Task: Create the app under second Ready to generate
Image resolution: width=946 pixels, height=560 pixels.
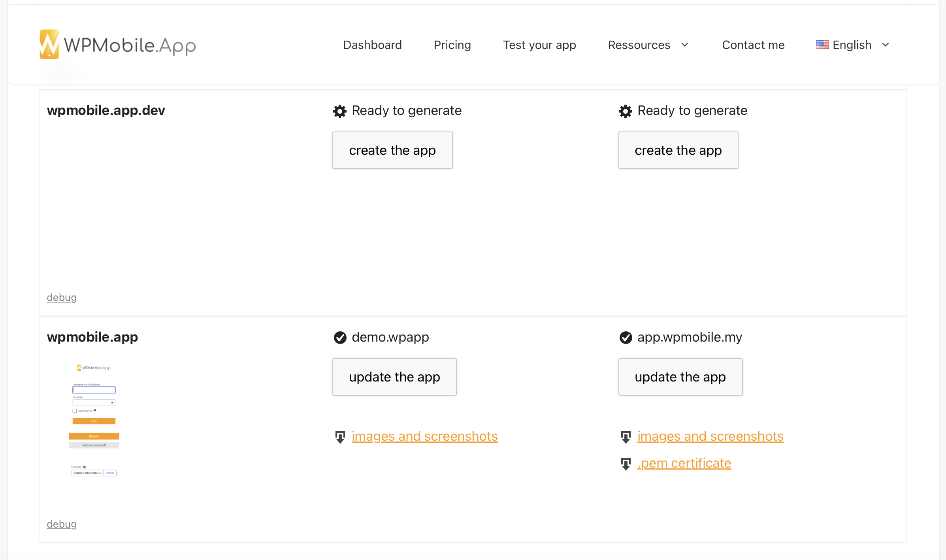Action: click(x=678, y=150)
